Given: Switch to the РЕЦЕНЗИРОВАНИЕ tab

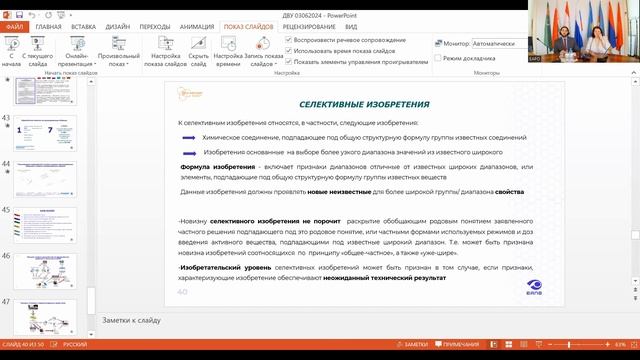Looking at the screenshot, I should pyautogui.click(x=309, y=27).
